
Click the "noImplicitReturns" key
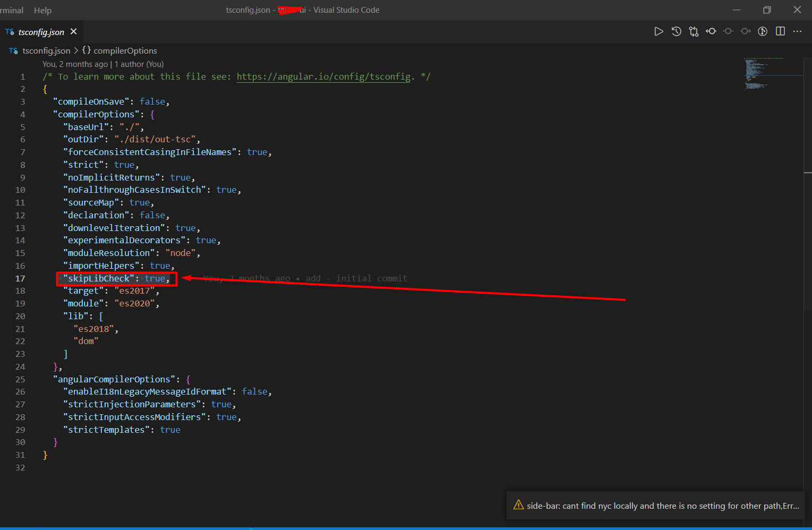111,177
